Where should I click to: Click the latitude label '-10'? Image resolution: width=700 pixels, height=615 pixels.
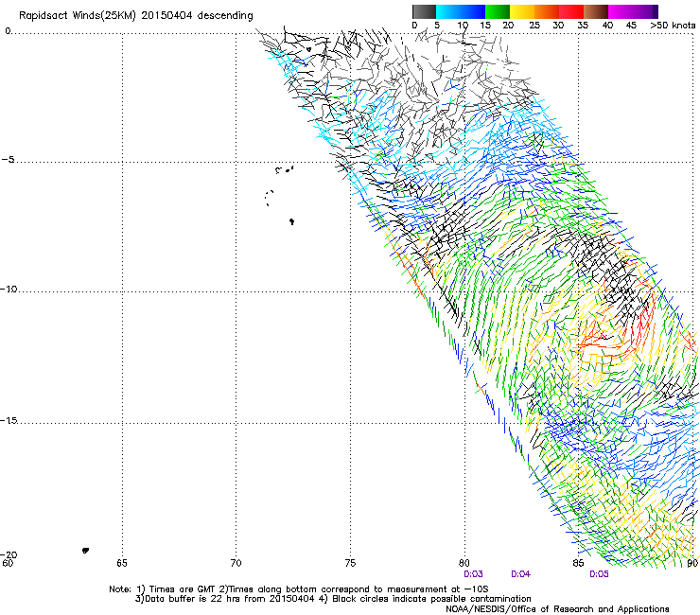click(9, 289)
